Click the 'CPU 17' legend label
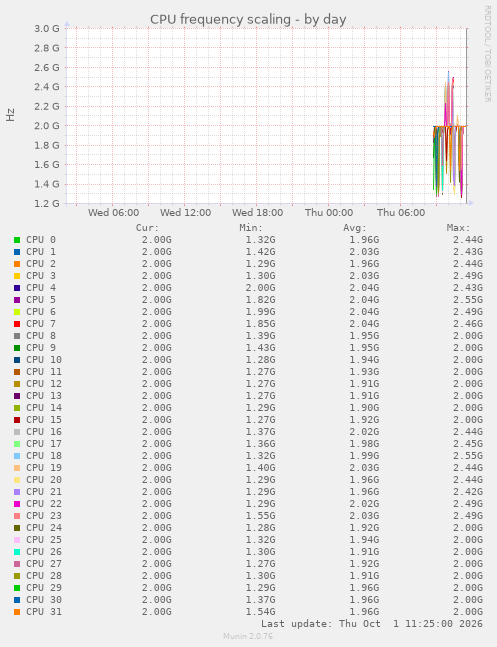The width and height of the screenshot is (497, 647). tap(44, 444)
